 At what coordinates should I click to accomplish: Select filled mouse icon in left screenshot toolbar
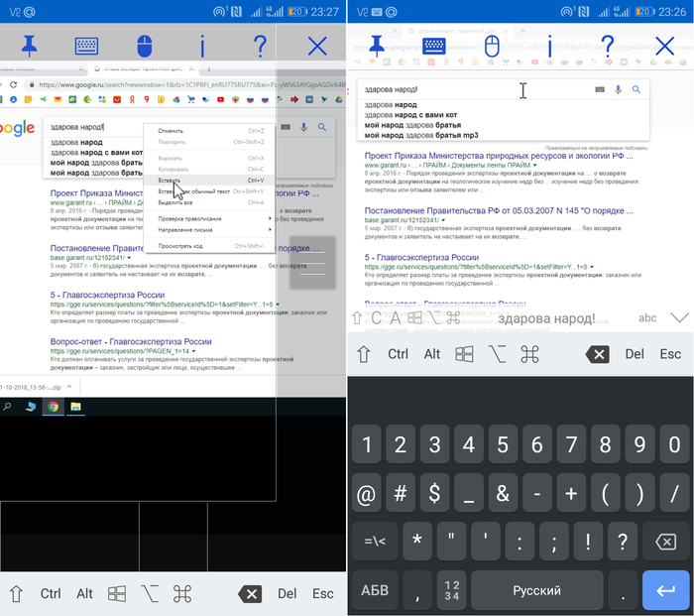tap(145, 46)
